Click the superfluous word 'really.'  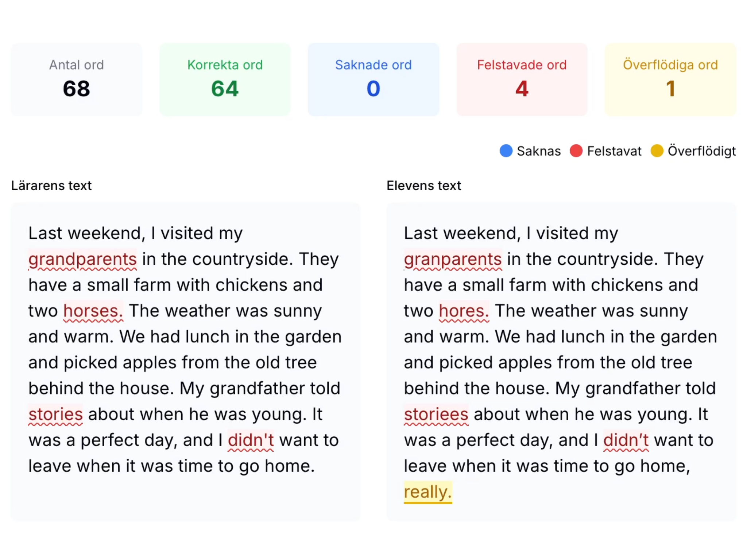428,492
